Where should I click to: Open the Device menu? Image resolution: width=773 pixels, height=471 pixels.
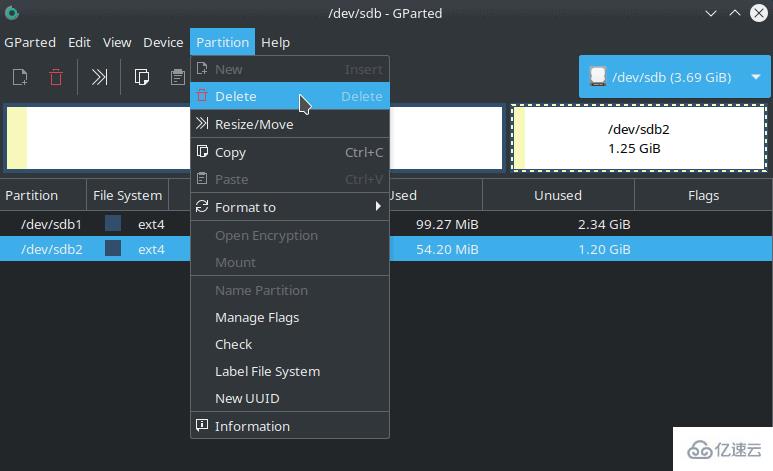point(163,42)
